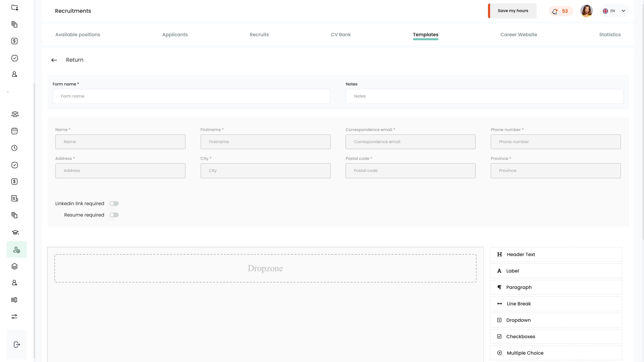Enable the Resume required toggle
Viewport: 644px width, 362px height.
pos(114,215)
